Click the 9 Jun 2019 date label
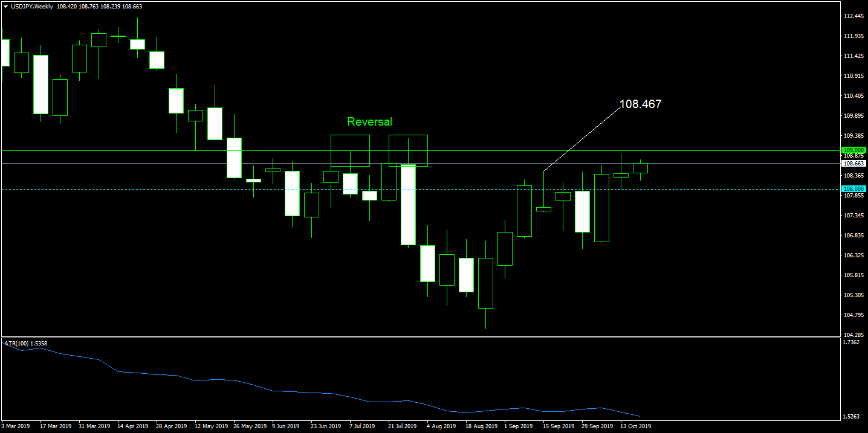The width and height of the screenshot is (868, 433). 286,426
